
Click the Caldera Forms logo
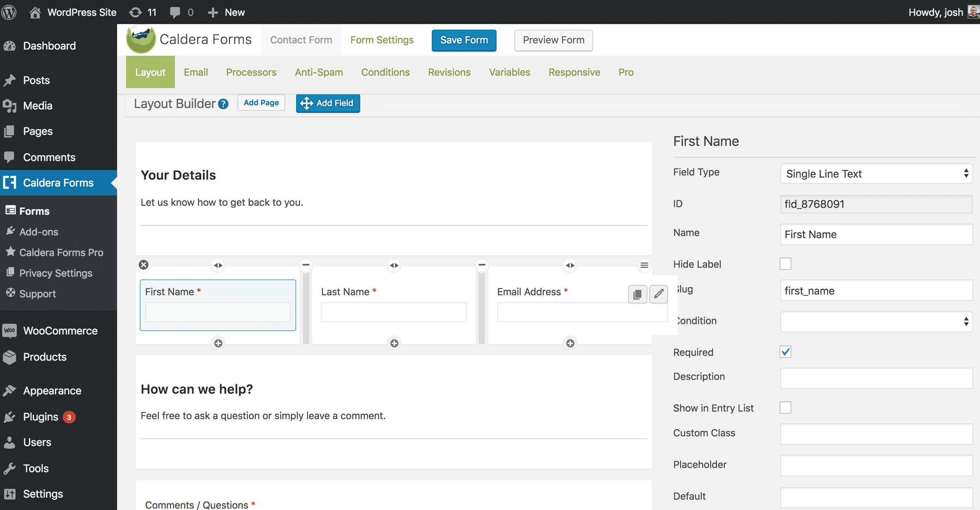pyautogui.click(x=141, y=39)
